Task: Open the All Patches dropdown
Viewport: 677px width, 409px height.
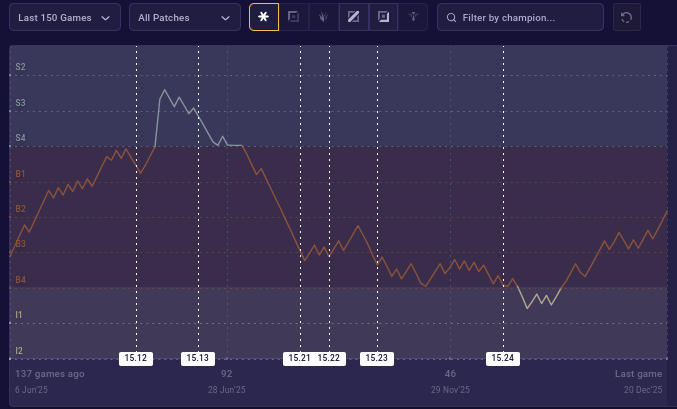Action: click(x=185, y=17)
